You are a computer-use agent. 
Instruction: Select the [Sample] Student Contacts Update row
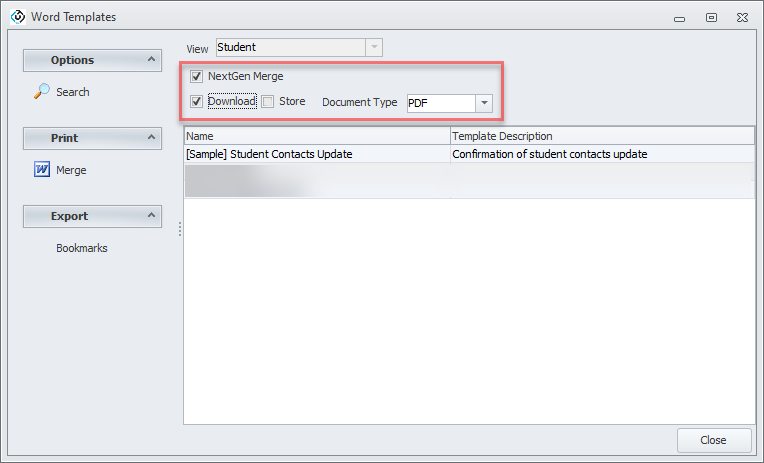tap(316, 154)
